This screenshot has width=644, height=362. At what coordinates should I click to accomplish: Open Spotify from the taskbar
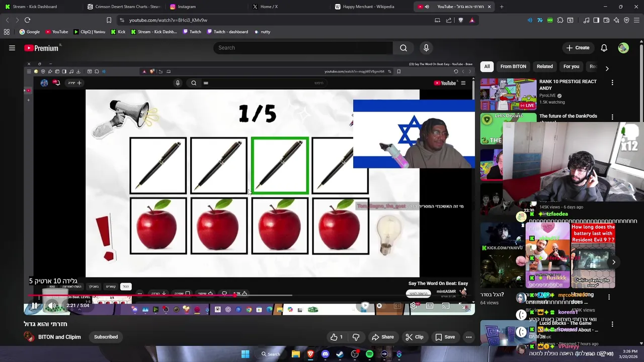(x=369, y=354)
